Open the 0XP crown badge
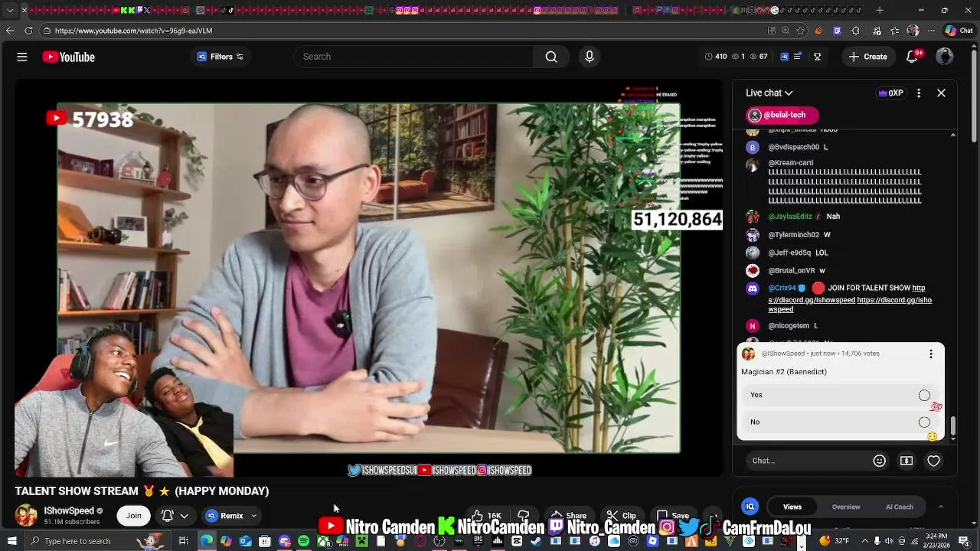This screenshot has width=980, height=551. [x=890, y=93]
